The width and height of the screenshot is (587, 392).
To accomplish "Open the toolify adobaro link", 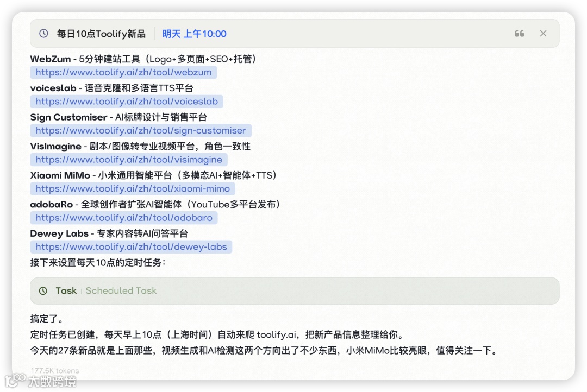I will (x=124, y=218).
